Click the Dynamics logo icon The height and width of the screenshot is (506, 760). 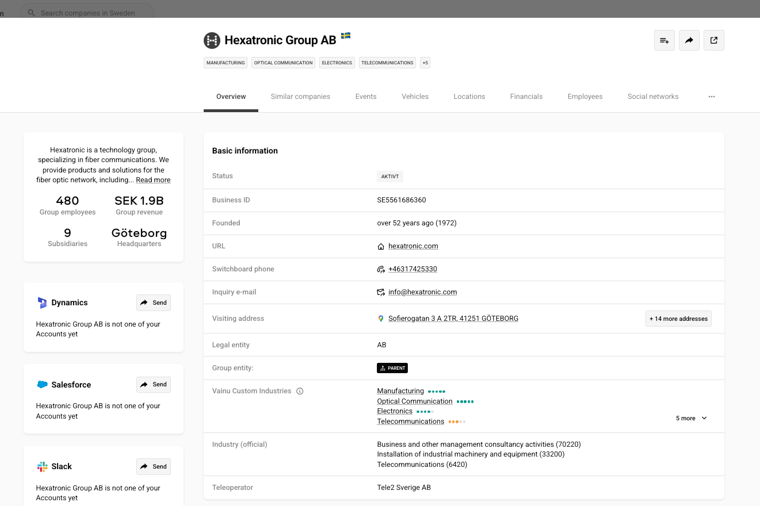pos(42,303)
